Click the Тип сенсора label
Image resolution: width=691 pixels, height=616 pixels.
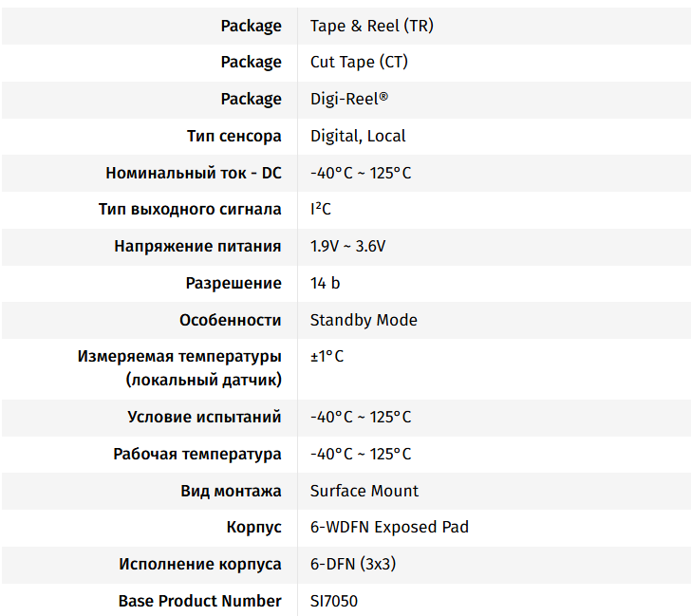pyautogui.click(x=233, y=136)
